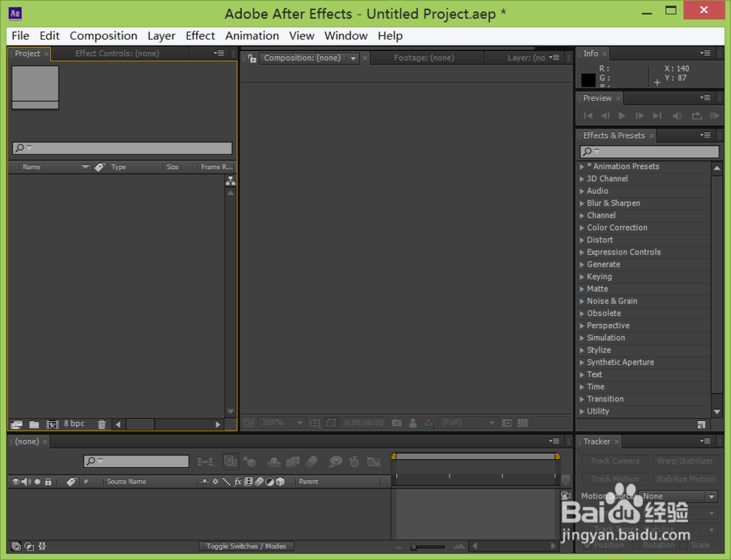Click the timeline zoom slider handle
This screenshot has width=731, height=560.
pyautogui.click(x=413, y=547)
